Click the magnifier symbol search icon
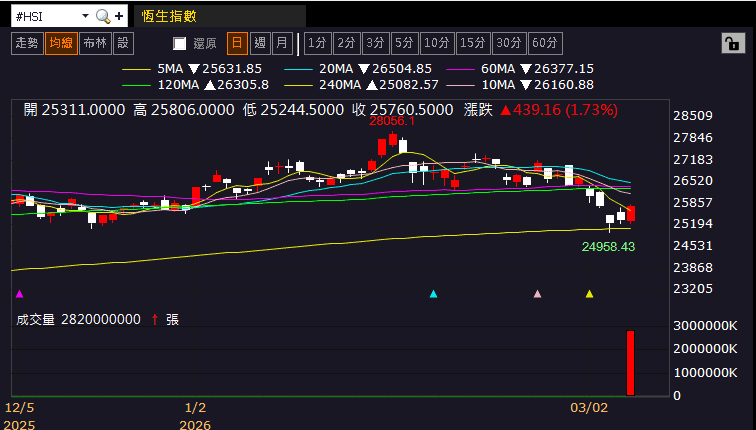Image resolution: width=756 pixels, height=430 pixels. click(103, 17)
